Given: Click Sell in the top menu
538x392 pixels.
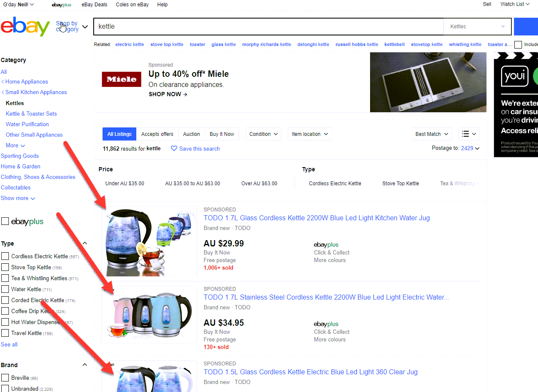Looking at the screenshot, I should 487,4.
